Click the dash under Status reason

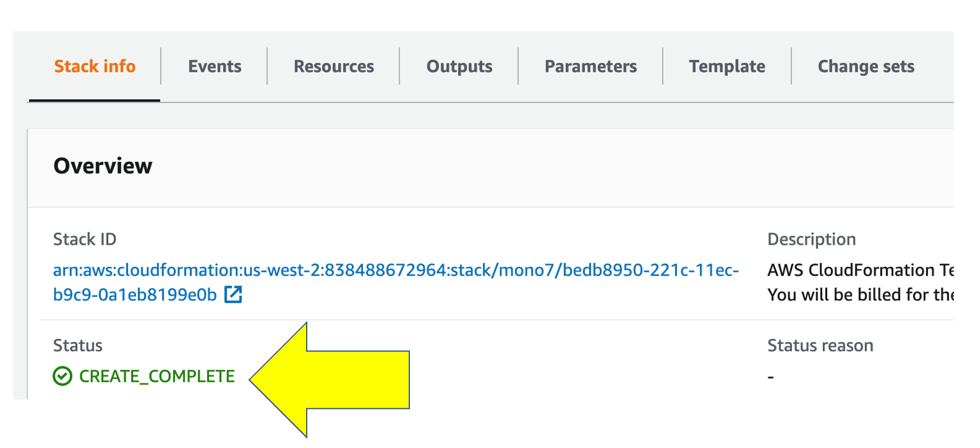coord(771,377)
